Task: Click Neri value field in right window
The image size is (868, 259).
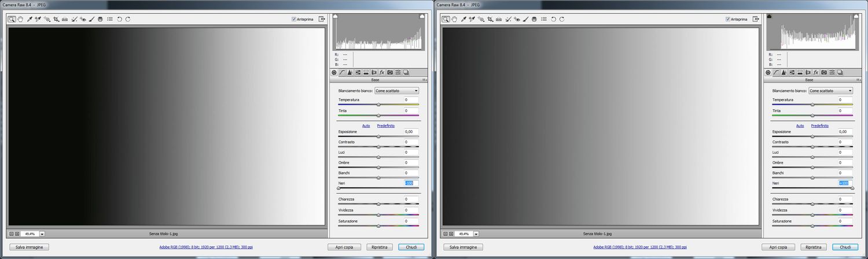Action: [845, 183]
